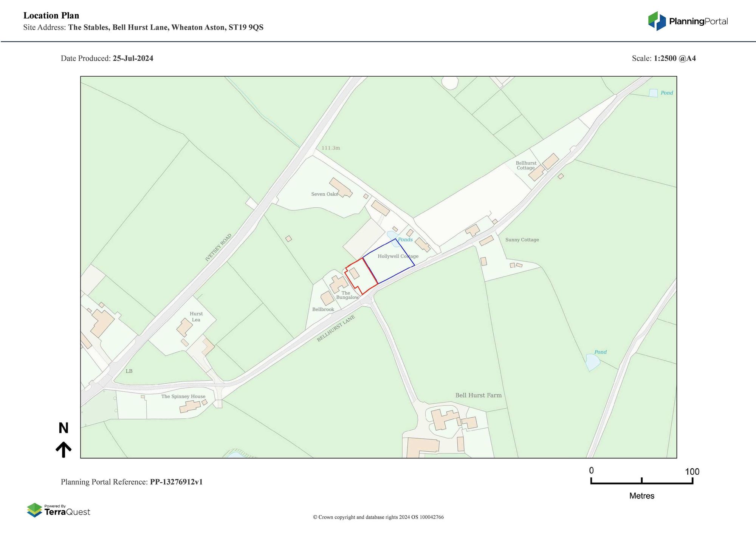Click the Scale 1:2500 text
The image size is (756, 534).
click(x=663, y=58)
